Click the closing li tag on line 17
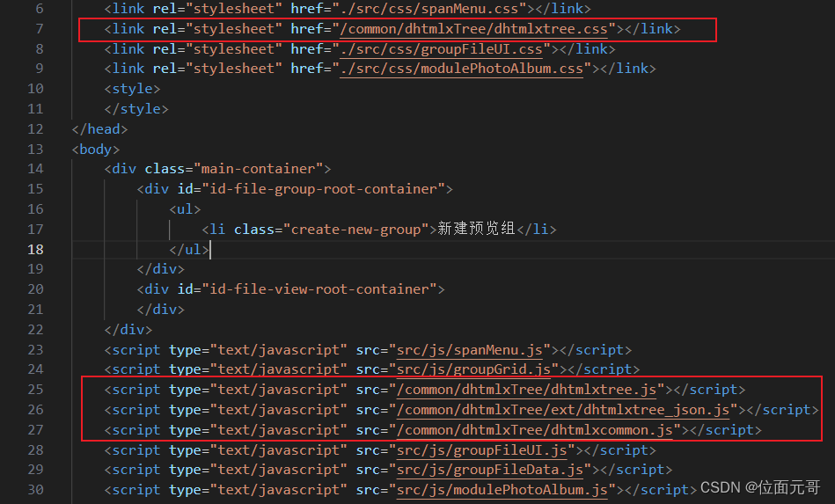 coord(536,230)
